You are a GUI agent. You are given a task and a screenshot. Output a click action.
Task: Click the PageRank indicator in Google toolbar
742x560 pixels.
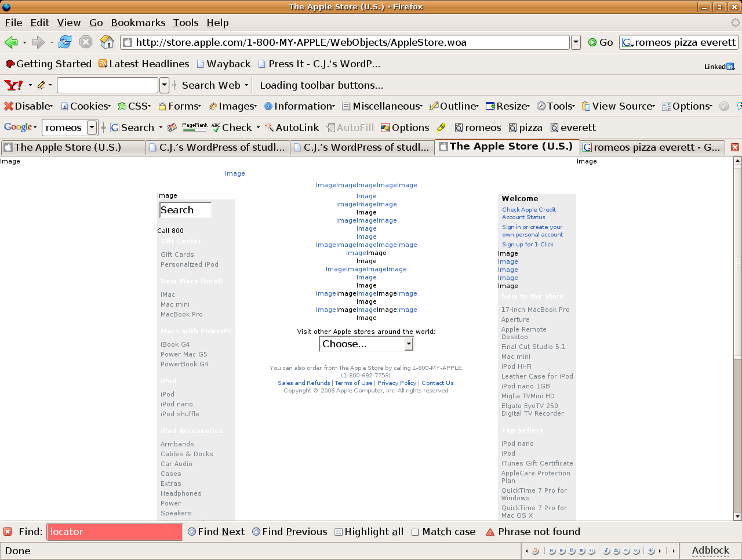coord(194,127)
